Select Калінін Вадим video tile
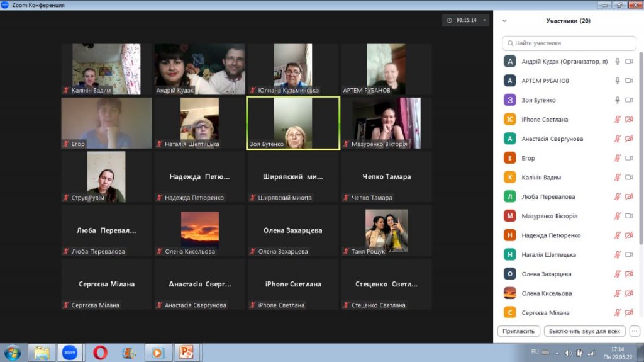644x362 pixels. coord(106,69)
